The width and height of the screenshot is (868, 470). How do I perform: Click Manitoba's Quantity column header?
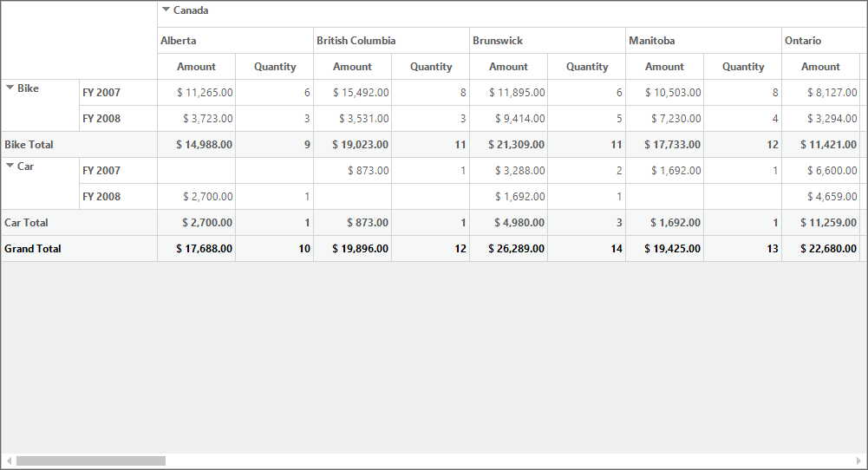pyautogui.click(x=743, y=67)
